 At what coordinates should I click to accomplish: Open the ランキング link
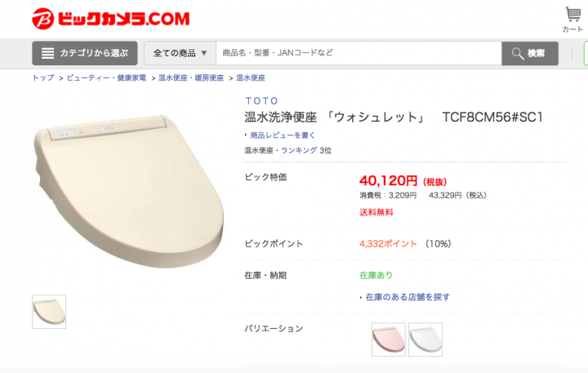click(x=299, y=150)
